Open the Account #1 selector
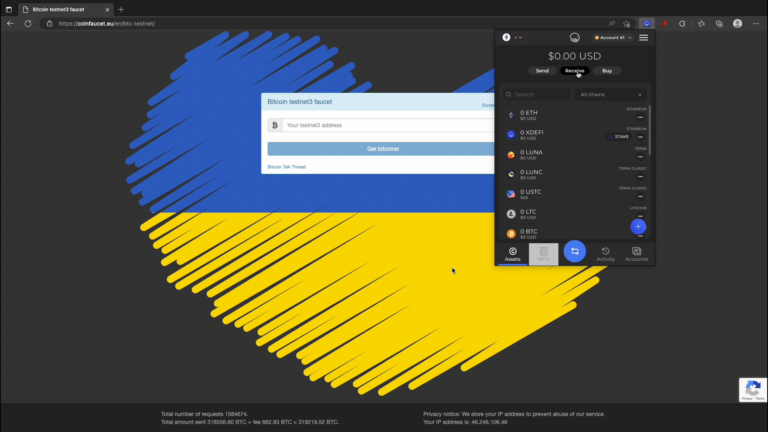This screenshot has width=768, height=432. coord(610,38)
